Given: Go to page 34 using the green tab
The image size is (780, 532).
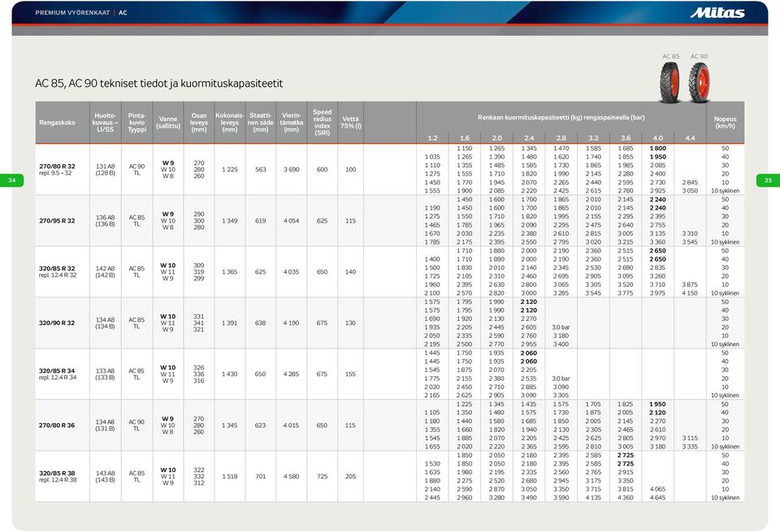Looking at the screenshot, I should tap(11, 180).
